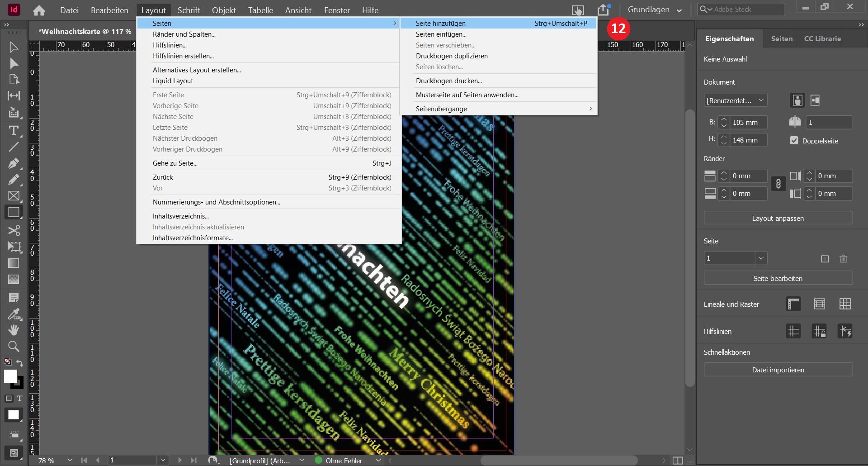The height and width of the screenshot is (466, 868).
Task: Switch to the Seiten panel tab
Action: (782, 39)
